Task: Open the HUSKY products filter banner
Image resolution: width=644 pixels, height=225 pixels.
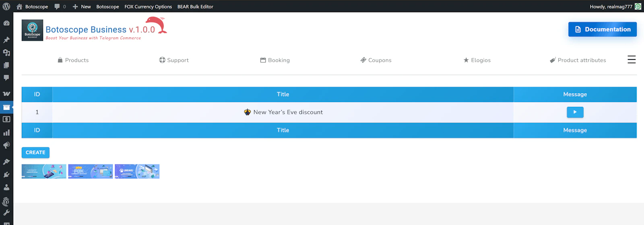Action: coord(44,171)
